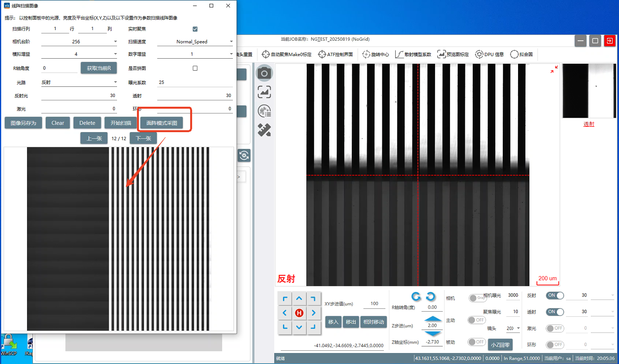Click the stage move-up arrow

pos(299,298)
